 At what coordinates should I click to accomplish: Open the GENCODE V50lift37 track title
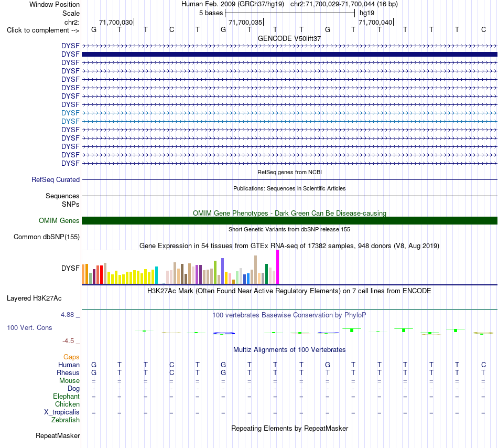tap(289, 38)
